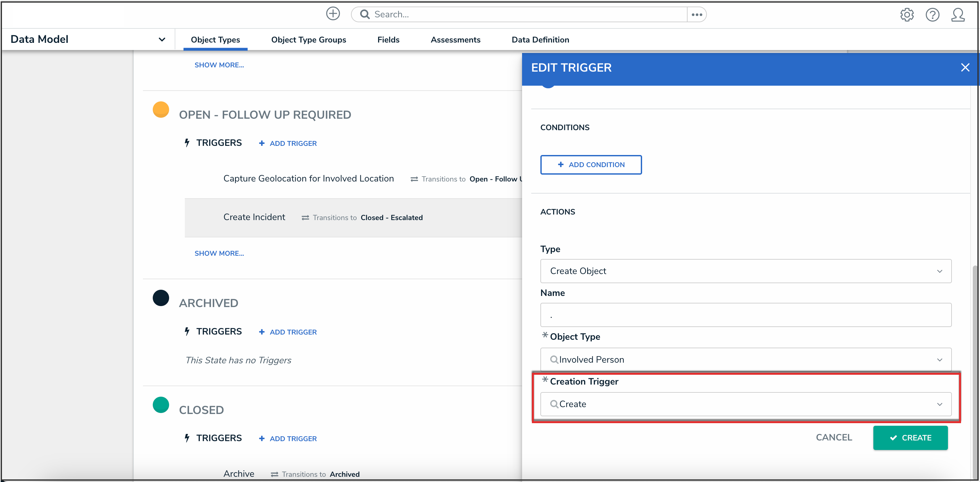Expand the Creation Trigger dropdown
The image size is (980, 482).
click(x=745, y=404)
